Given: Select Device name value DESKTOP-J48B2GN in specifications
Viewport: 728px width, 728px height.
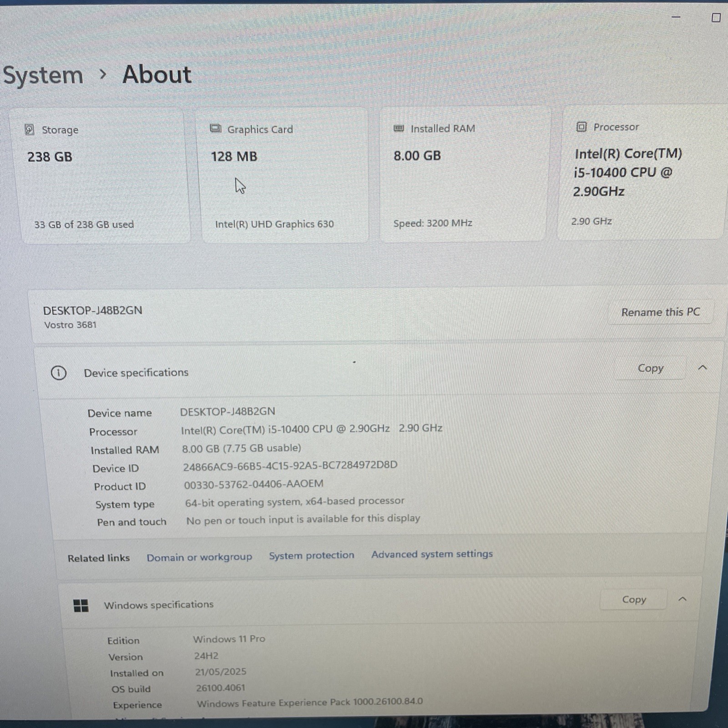Looking at the screenshot, I should click(x=227, y=411).
